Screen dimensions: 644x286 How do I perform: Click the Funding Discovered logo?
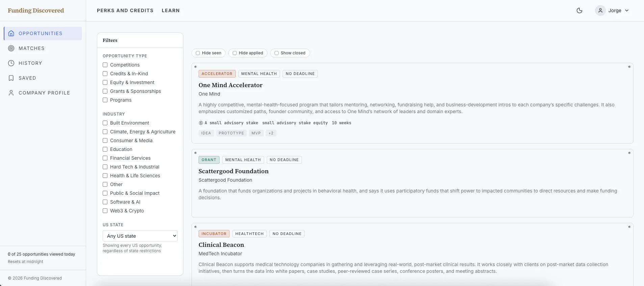36,10
